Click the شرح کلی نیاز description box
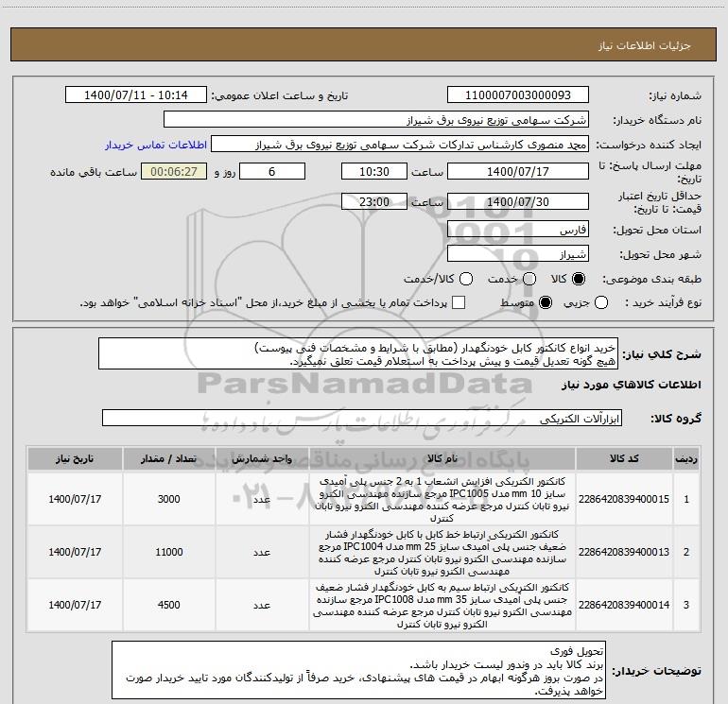The height and width of the screenshot is (704, 728). click(358, 354)
